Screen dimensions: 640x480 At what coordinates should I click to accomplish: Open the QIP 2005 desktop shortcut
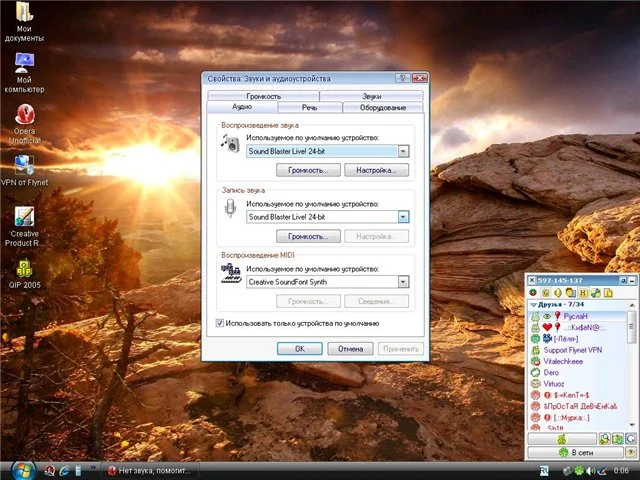click(x=25, y=270)
